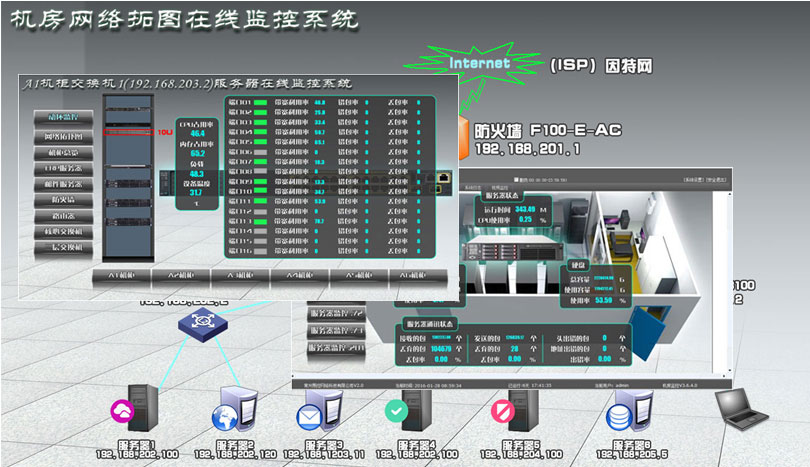Click the packet count value 104679

click(441, 349)
